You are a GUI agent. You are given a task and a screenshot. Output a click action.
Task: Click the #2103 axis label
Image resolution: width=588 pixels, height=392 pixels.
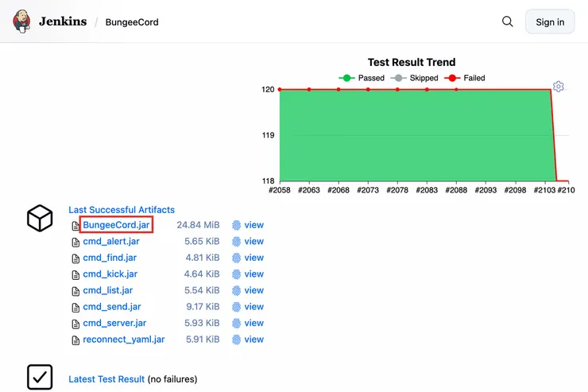pyautogui.click(x=544, y=190)
